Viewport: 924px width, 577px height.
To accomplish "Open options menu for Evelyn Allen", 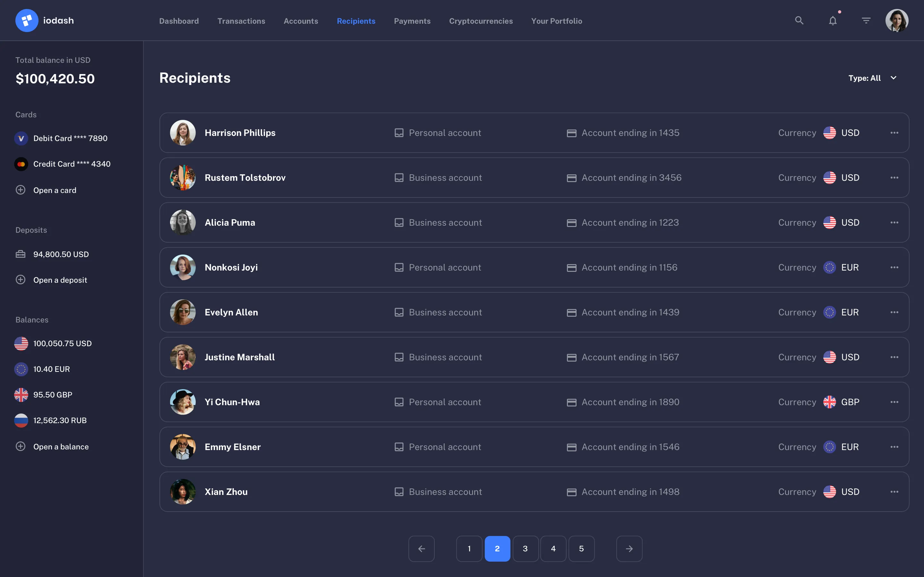I will click(895, 312).
